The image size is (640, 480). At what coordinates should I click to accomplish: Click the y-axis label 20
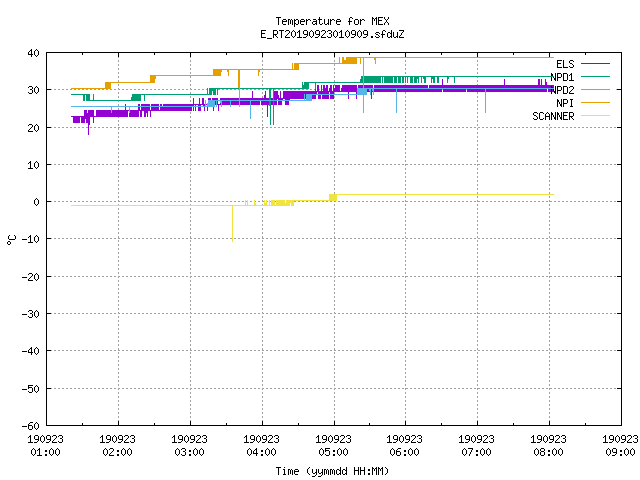(33, 128)
